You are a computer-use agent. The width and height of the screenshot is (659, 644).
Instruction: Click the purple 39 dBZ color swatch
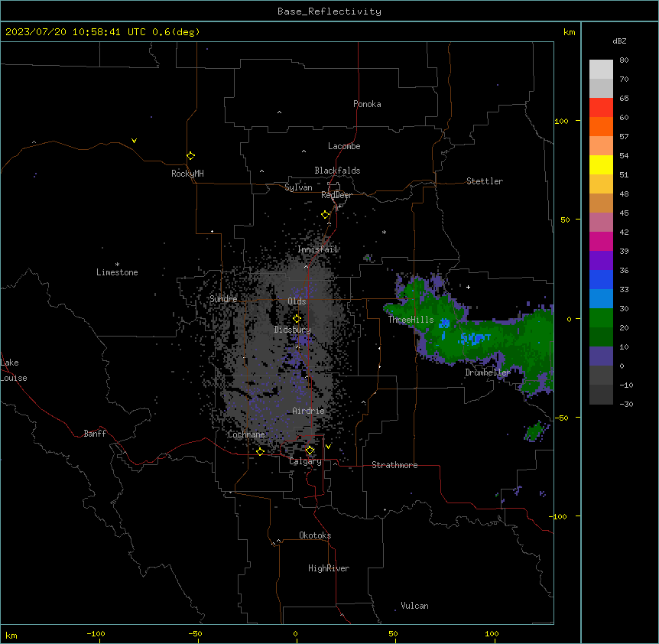pos(601,260)
